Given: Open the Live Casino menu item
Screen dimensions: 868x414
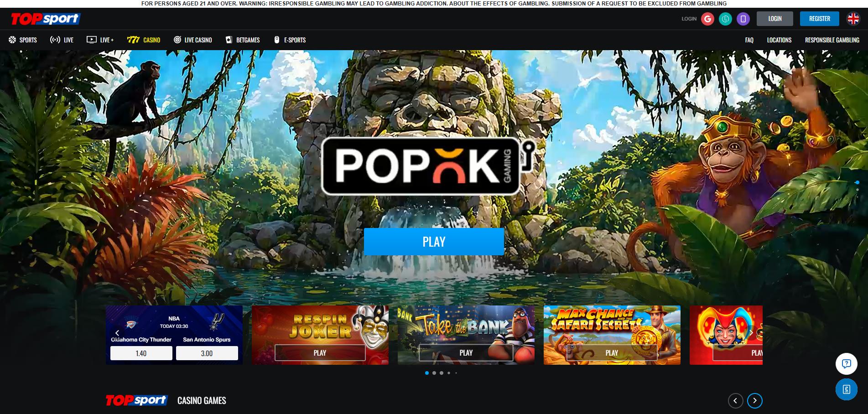Looking at the screenshot, I should (193, 40).
